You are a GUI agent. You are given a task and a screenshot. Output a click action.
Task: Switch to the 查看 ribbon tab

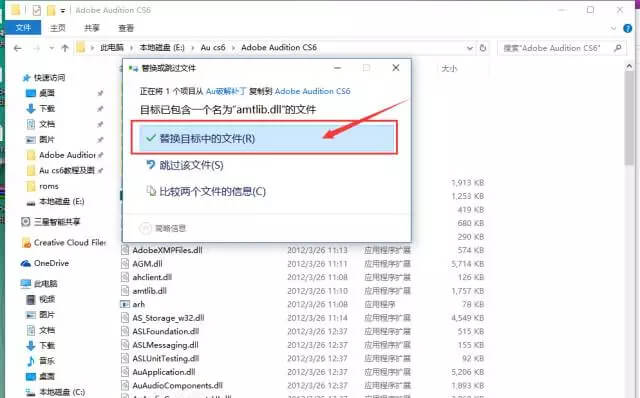(126, 28)
